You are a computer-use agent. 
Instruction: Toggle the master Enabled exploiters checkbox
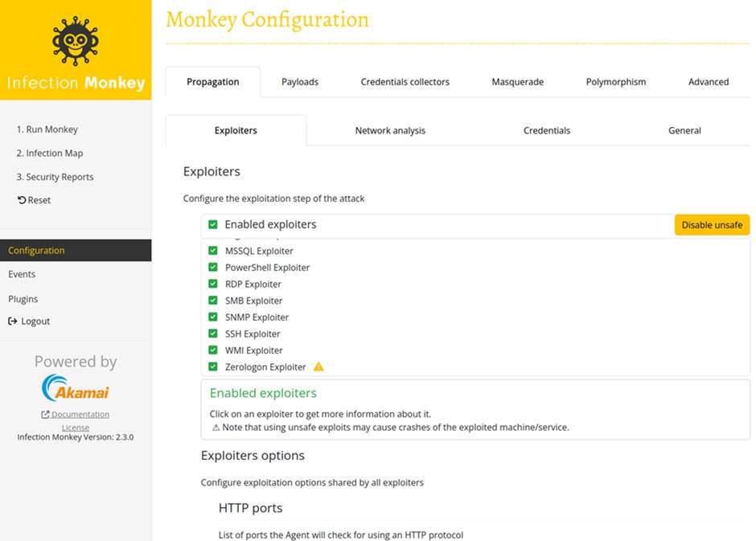coord(213,225)
